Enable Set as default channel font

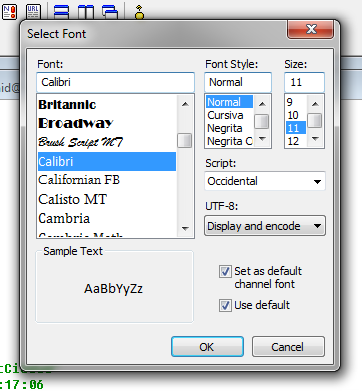click(x=225, y=271)
